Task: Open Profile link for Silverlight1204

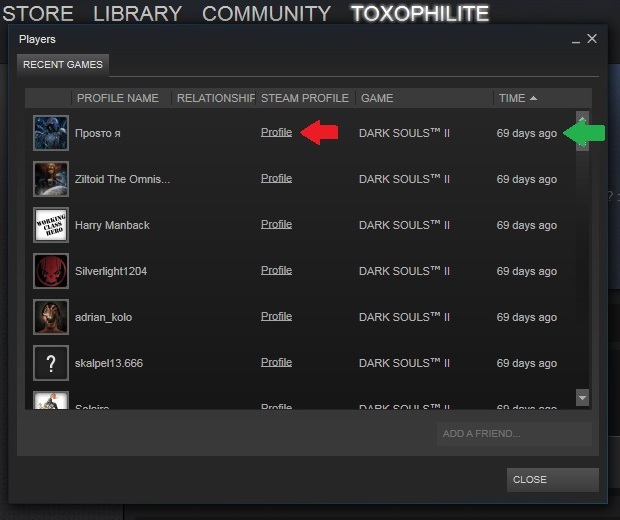Action: click(x=276, y=270)
